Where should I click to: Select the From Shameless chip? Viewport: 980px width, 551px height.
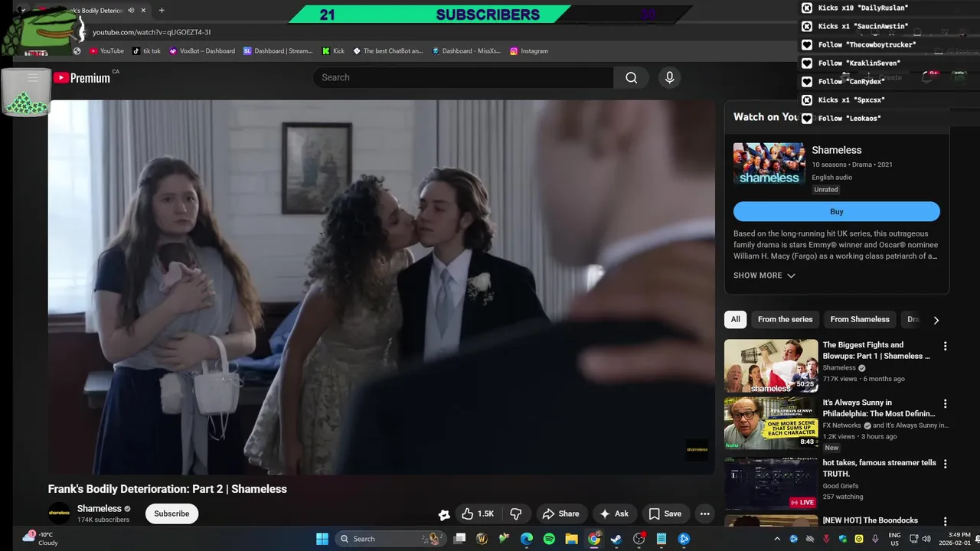(860, 319)
